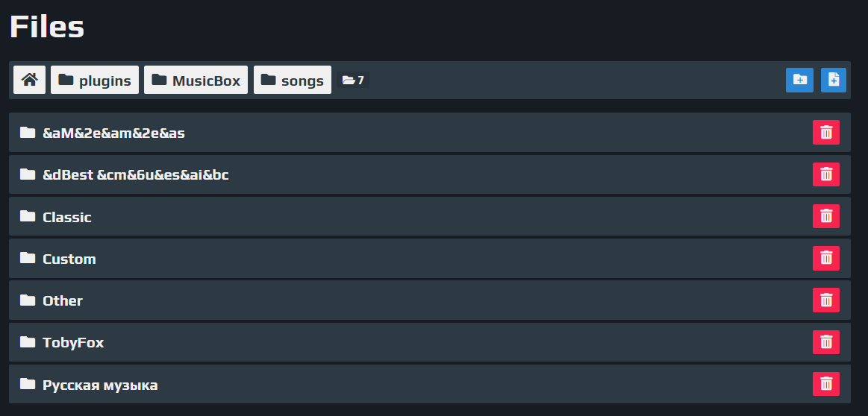The width and height of the screenshot is (868, 416).
Task: Delete the Classic folder with trash icon
Action: (x=826, y=216)
